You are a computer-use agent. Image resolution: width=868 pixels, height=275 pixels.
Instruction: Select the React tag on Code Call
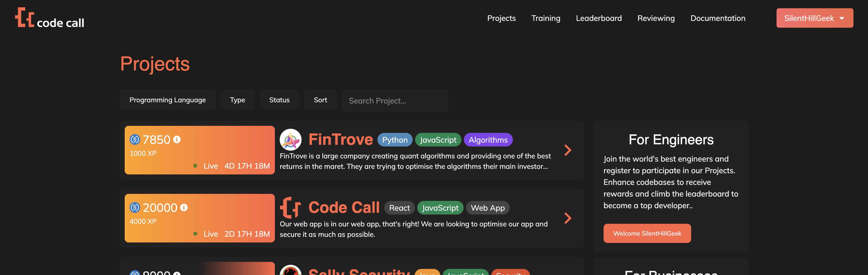point(399,208)
